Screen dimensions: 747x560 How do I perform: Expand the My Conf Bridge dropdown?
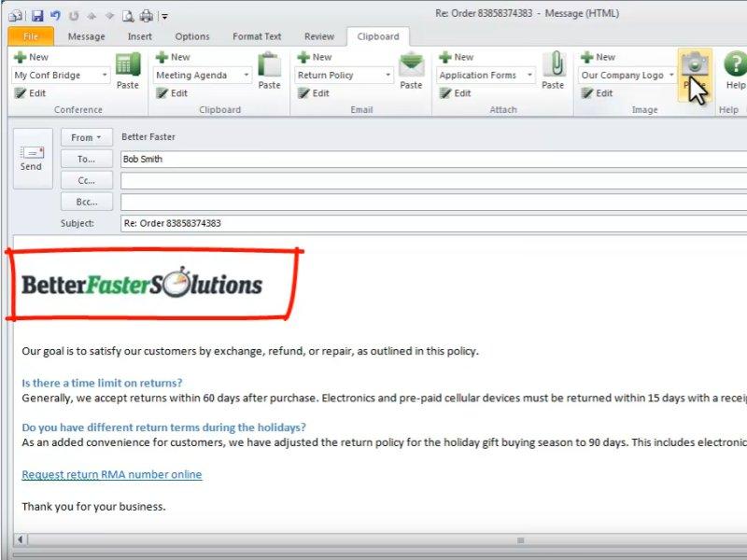105,76
